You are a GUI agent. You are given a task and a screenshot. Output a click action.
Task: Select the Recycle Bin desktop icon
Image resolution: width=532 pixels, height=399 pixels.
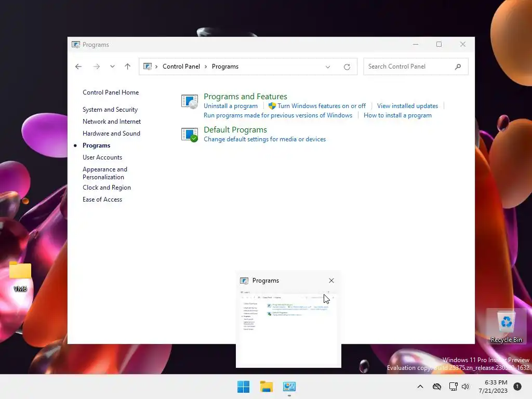tap(506, 326)
